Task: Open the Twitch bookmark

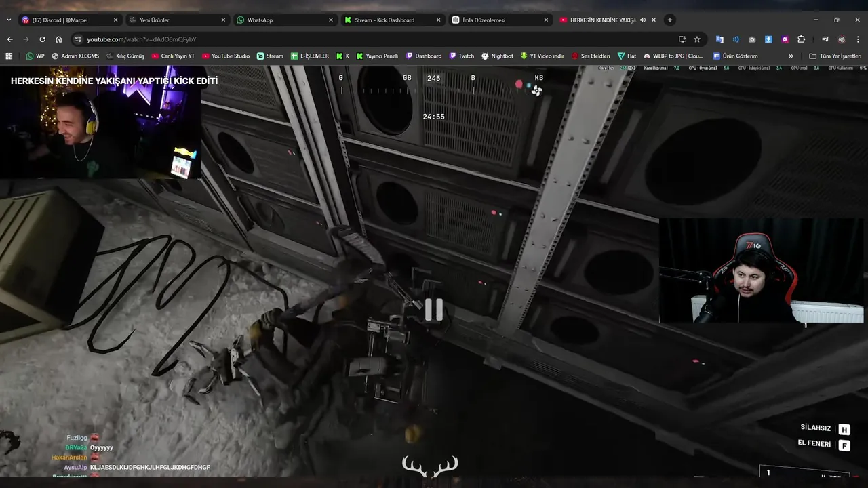Action: point(461,56)
